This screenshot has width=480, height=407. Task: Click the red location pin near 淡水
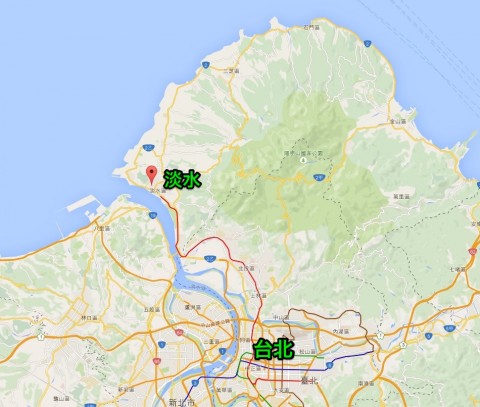pyautogui.click(x=152, y=175)
